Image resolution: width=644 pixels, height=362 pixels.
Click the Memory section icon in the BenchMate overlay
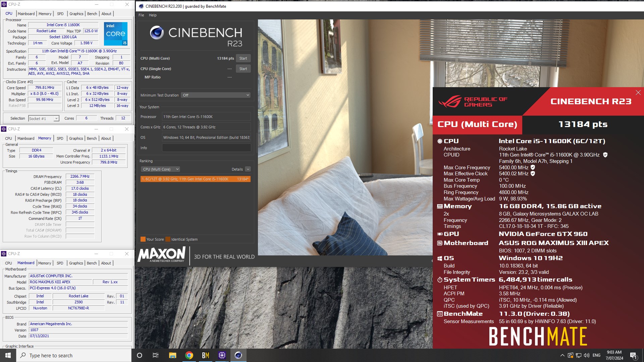click(x=440, y=206)
